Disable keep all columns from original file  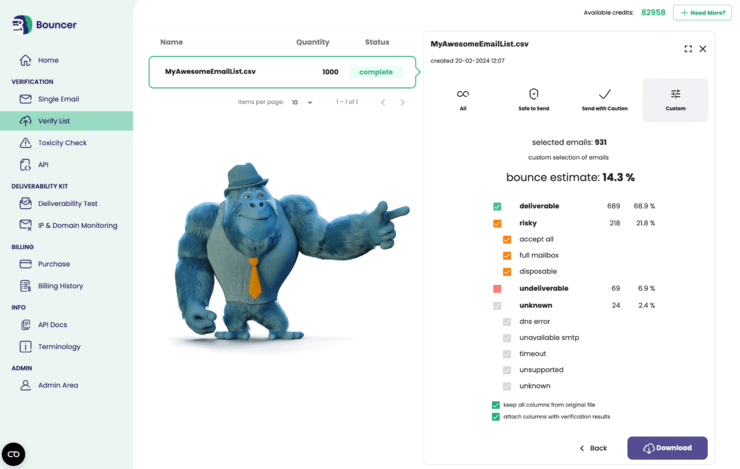(496, 405)
